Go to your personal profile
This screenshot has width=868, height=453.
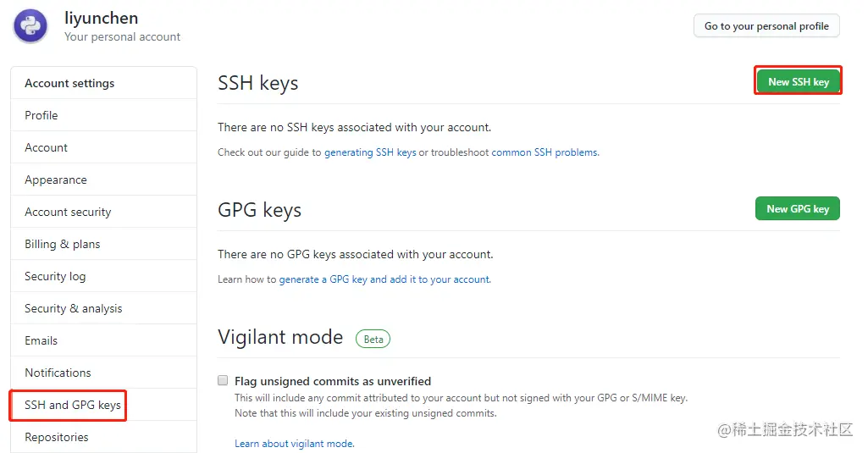coord(766,26)
